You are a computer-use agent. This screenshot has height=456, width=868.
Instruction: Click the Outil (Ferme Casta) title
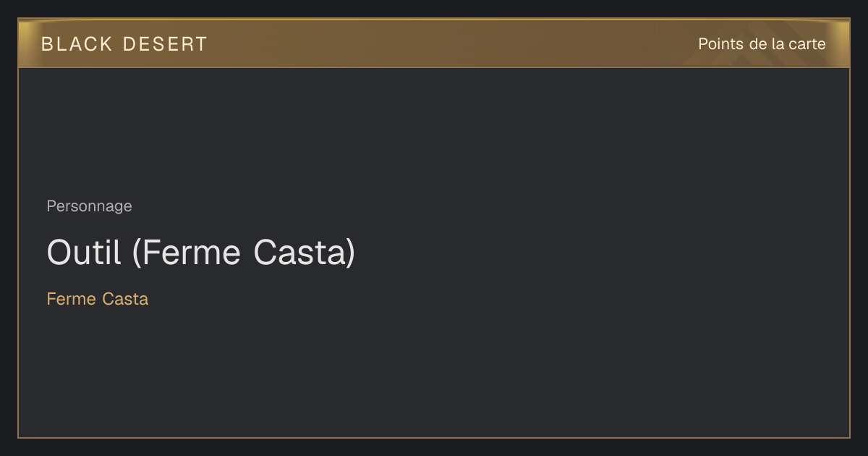[201, 253]
